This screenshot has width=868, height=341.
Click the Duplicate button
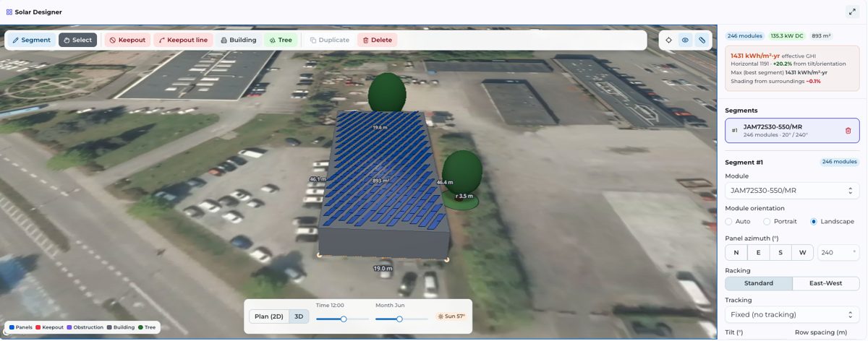click(x=329, y=40)
